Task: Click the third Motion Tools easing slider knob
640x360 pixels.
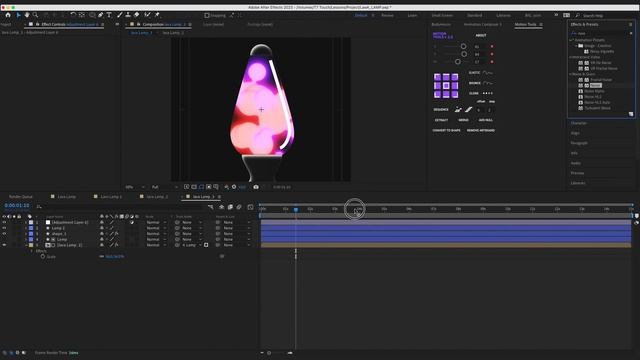Action: [x=458, y=62]
